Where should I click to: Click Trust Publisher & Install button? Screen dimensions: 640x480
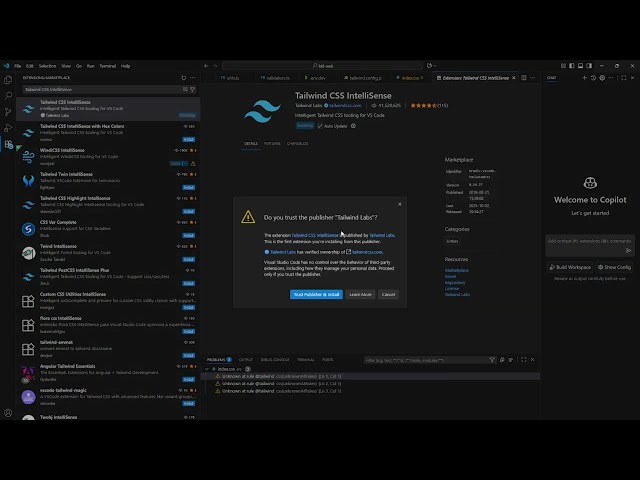click(316, 294)
